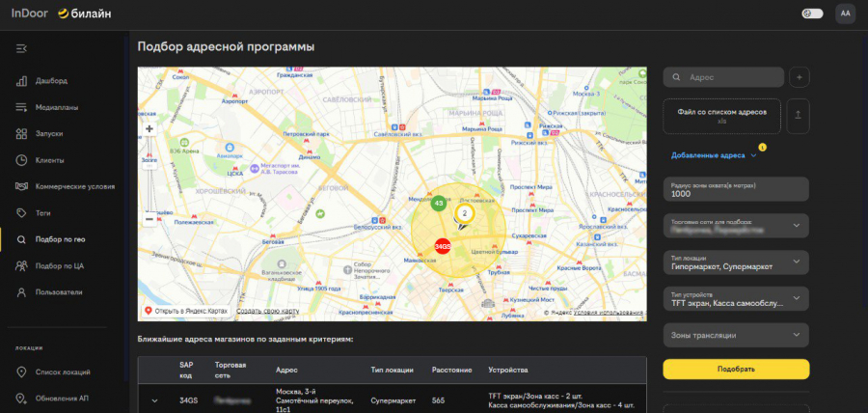
Task: Toggle the theme switch in the header
Action: tap(812, 14)
